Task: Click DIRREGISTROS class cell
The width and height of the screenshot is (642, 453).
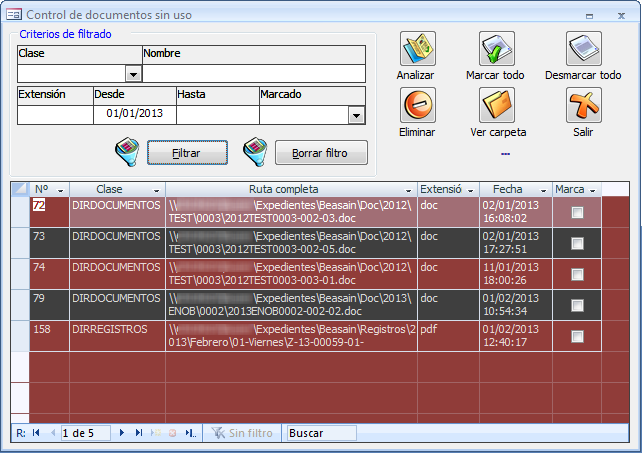Action: click(117, 336)
